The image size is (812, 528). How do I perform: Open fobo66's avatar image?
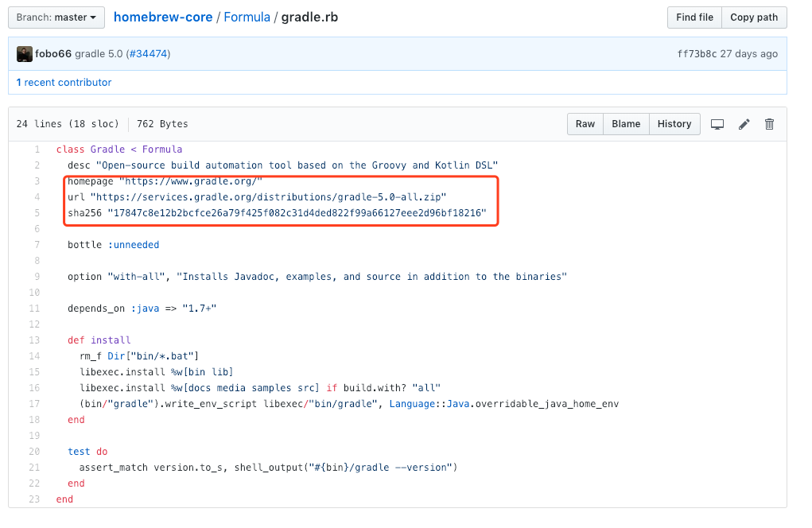[25, 54]
